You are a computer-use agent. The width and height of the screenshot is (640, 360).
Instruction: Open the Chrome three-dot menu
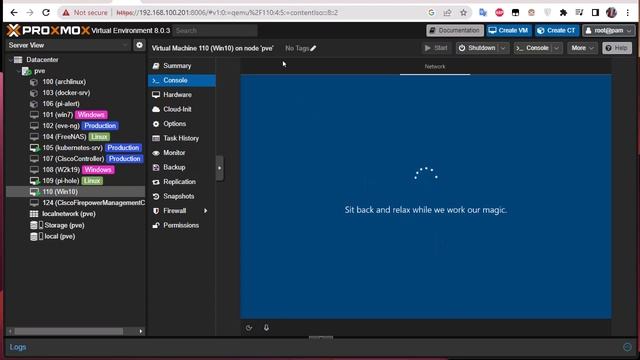[628, 13]
